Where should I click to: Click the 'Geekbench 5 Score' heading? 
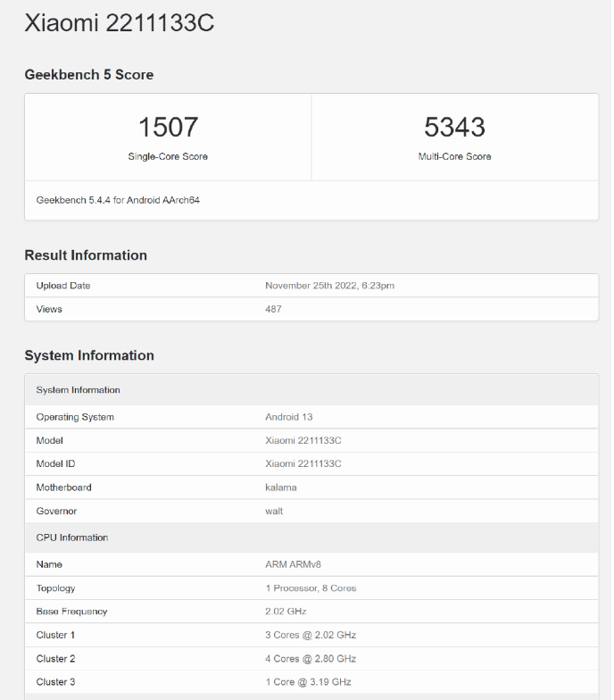89,75
